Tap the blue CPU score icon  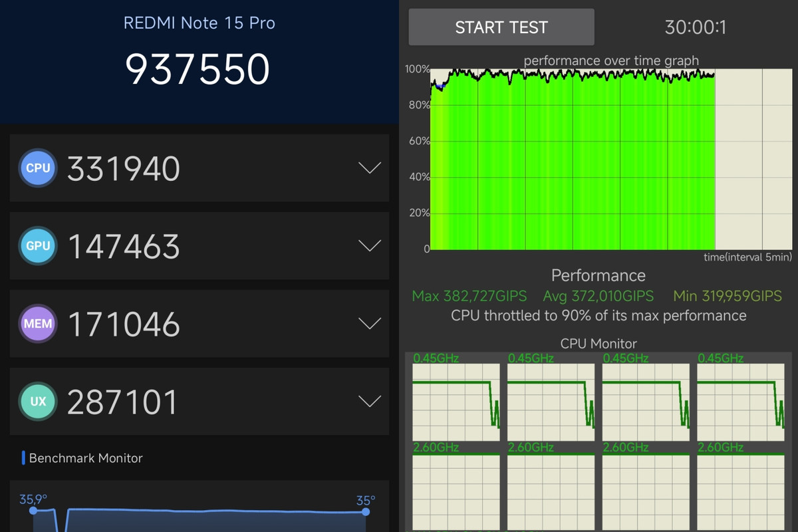tap(38, 168)
